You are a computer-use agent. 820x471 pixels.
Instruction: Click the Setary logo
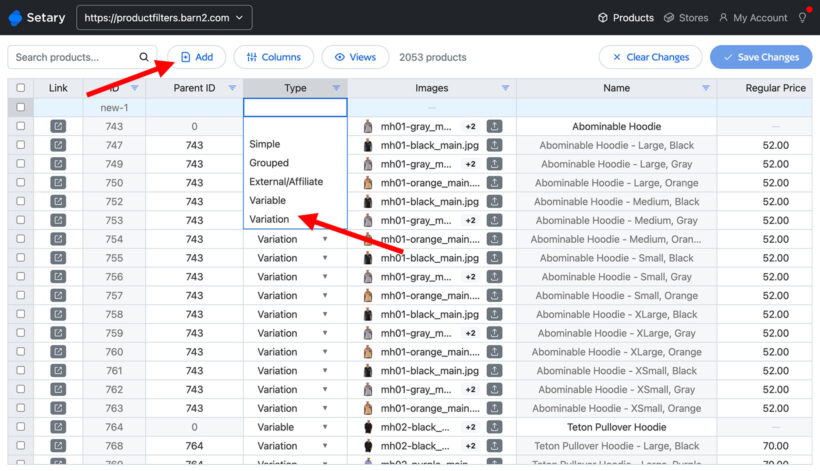[37, 18]
